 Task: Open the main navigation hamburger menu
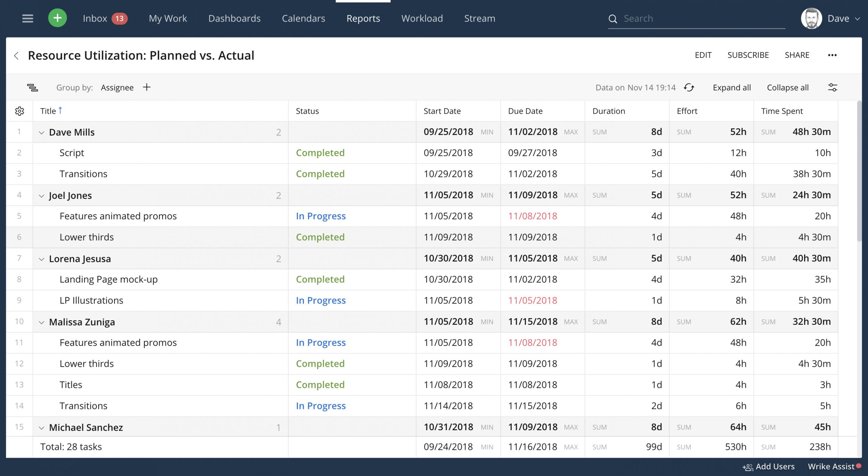click(27, 18)
